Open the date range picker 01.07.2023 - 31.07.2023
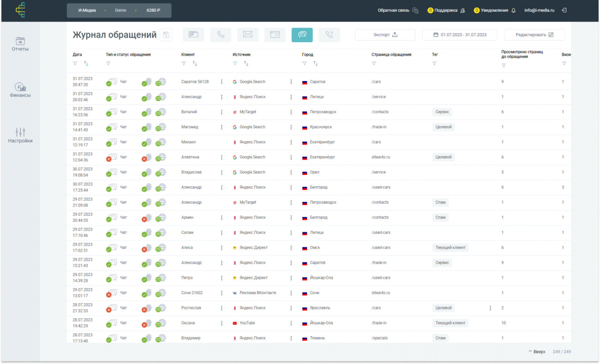The width and height of the screenshot is (600, 364). pos(460,35)
